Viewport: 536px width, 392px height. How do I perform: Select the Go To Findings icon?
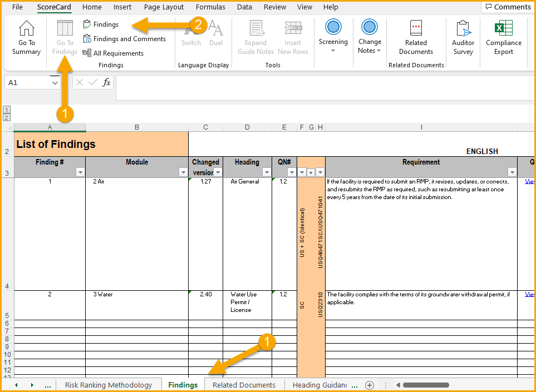point(64,37)
